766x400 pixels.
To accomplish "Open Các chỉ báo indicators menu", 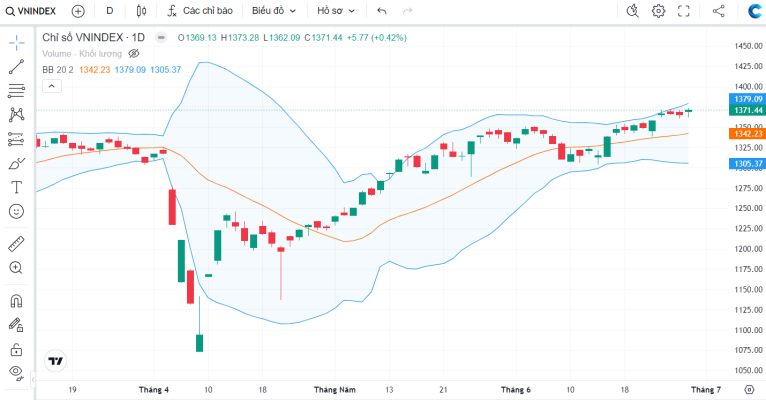I will [x=200, y=11].
